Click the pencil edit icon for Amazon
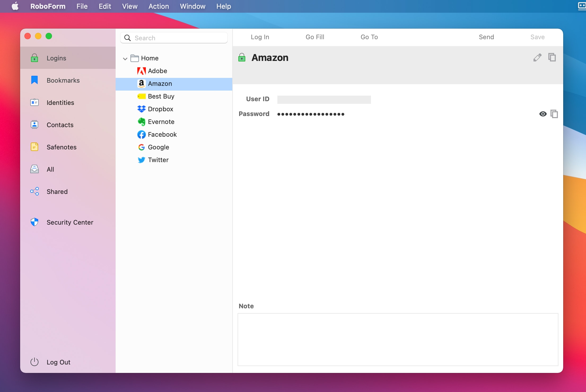The height and width of the screenshot is (392, 586). (537, 57)
